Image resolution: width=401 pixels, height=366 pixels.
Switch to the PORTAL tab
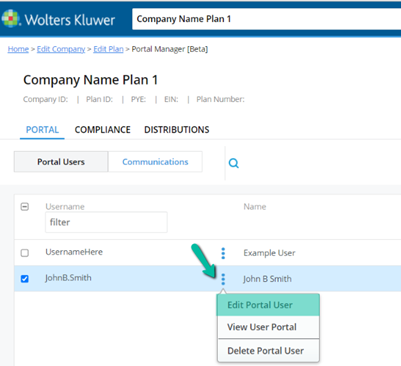click(42, 130)
